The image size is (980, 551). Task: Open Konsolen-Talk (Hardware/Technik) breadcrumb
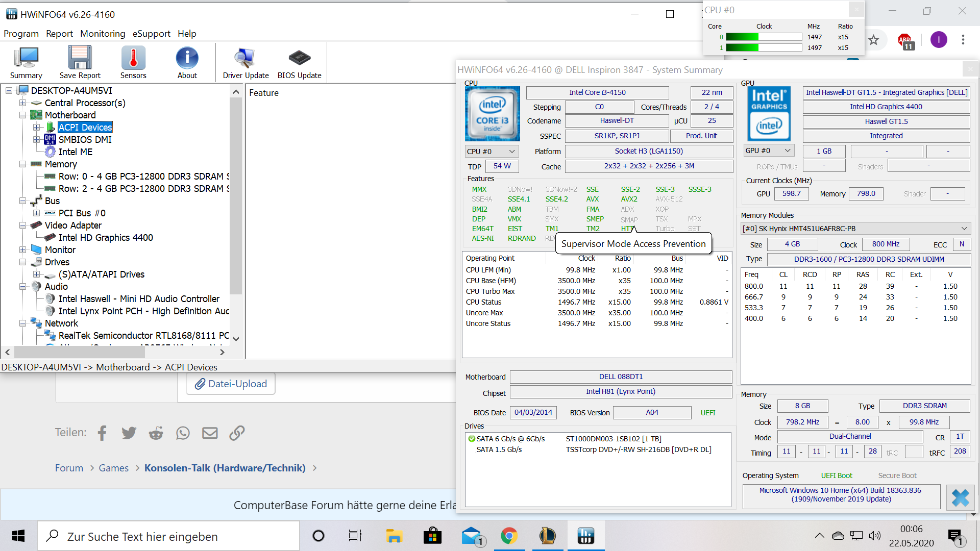[225, 468]
